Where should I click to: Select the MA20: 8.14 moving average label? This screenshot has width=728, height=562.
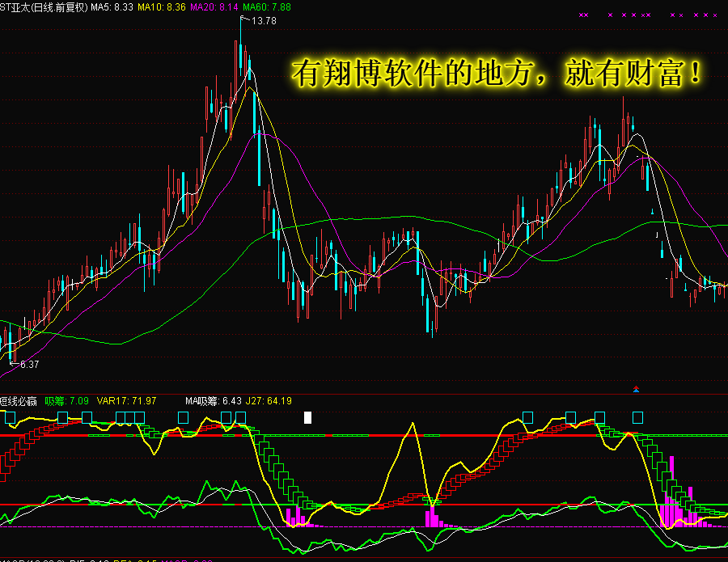click(x=214, y=7)
